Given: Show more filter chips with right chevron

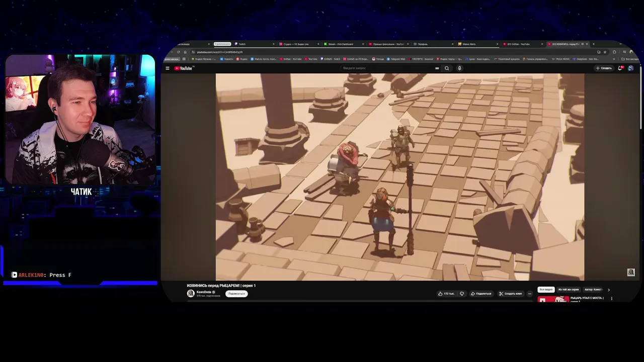Looking at the screenshot, I should pyautogui.click(x=609, y=290).
